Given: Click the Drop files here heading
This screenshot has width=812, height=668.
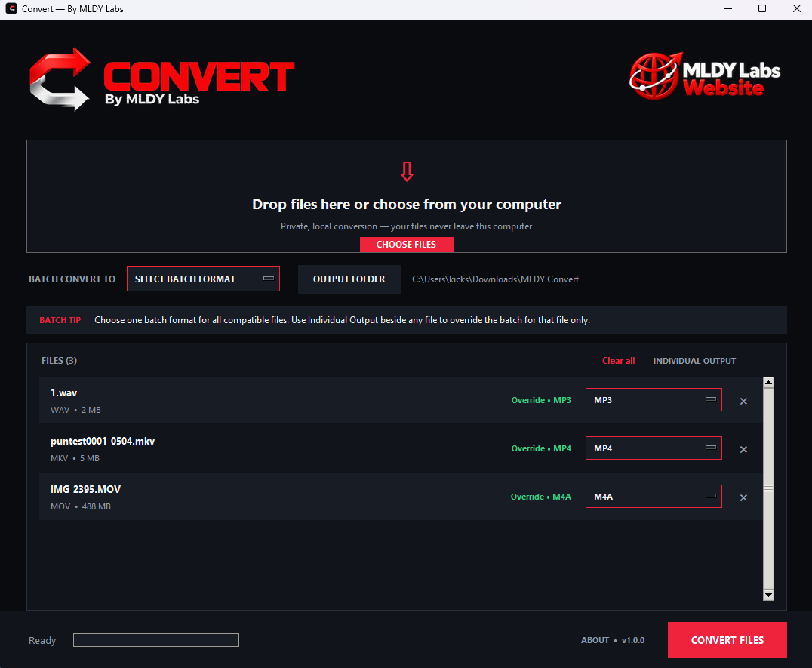Looking at the screenshot, I should [407, 204].
